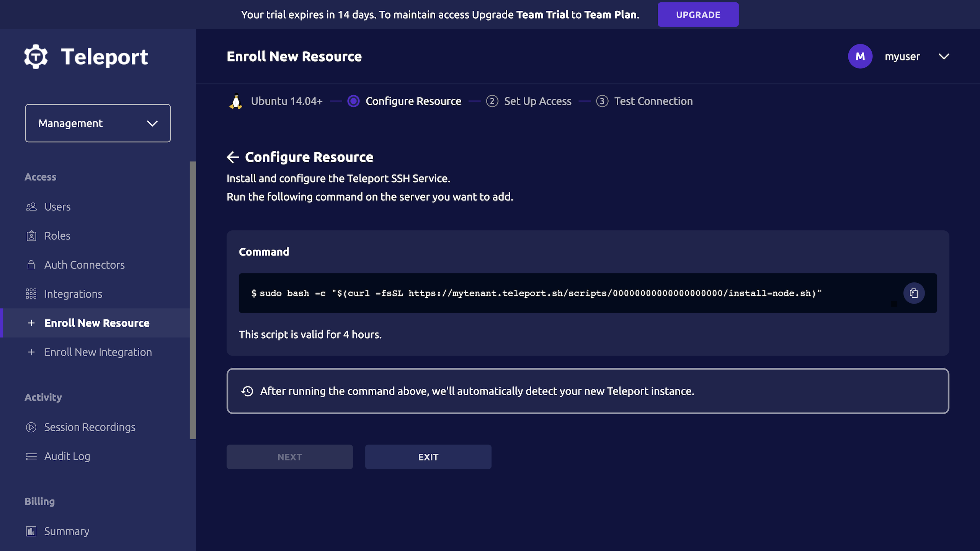
Task: Click the Auth Connectors sidebar icon
Action: 31,264
